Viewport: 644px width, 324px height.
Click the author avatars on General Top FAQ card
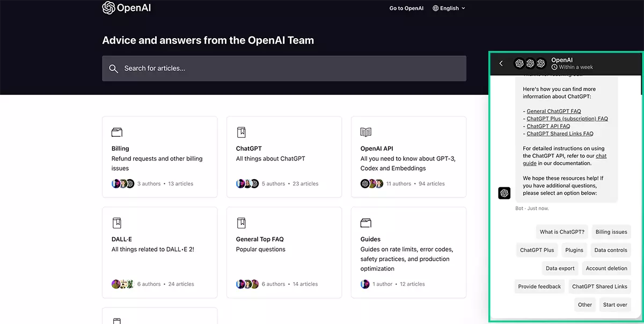(247, 284)
